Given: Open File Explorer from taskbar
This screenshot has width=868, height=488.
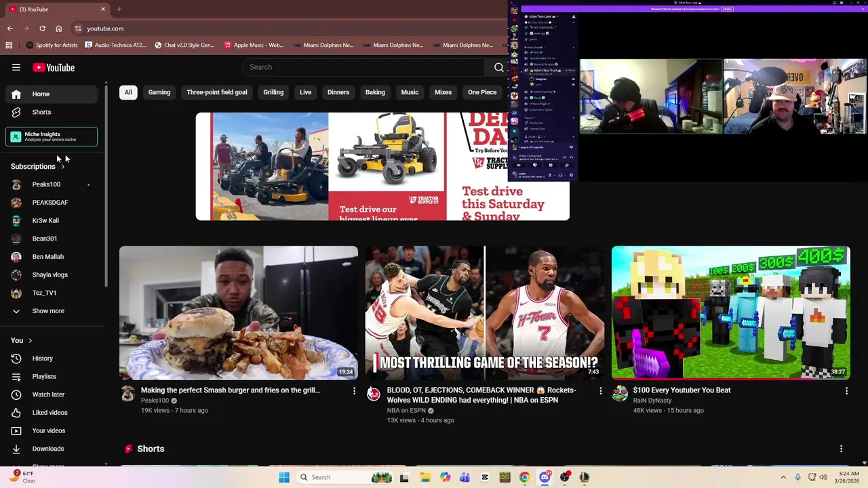Looking at the screenshot, I should [x=425, y=477].
